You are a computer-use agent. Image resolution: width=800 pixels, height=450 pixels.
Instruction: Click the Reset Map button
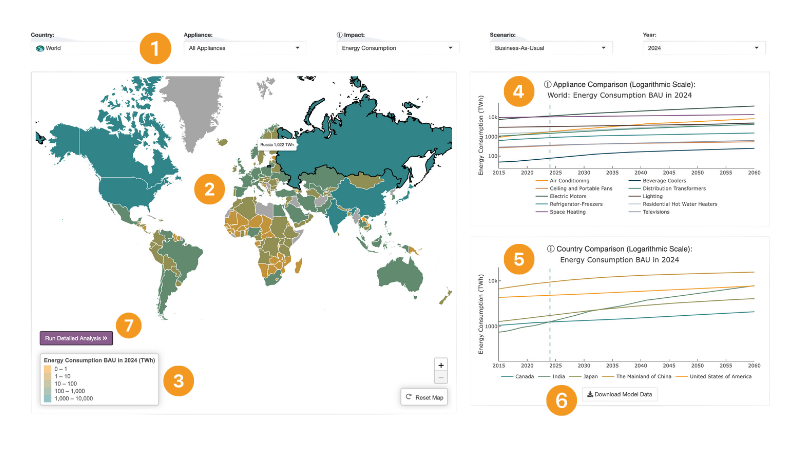(424, 397)
